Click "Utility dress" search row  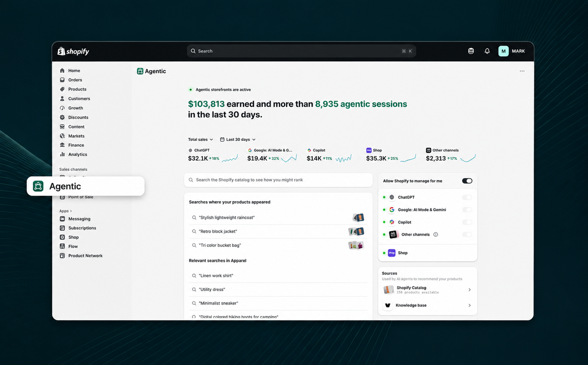[x=278, y=289]
